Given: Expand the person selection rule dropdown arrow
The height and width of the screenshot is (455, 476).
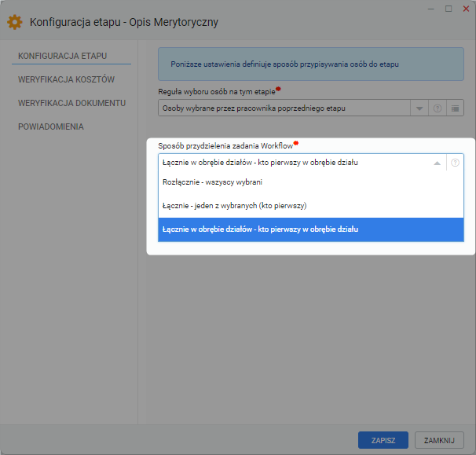Looking at the screenshot, I should click(419, 108).
